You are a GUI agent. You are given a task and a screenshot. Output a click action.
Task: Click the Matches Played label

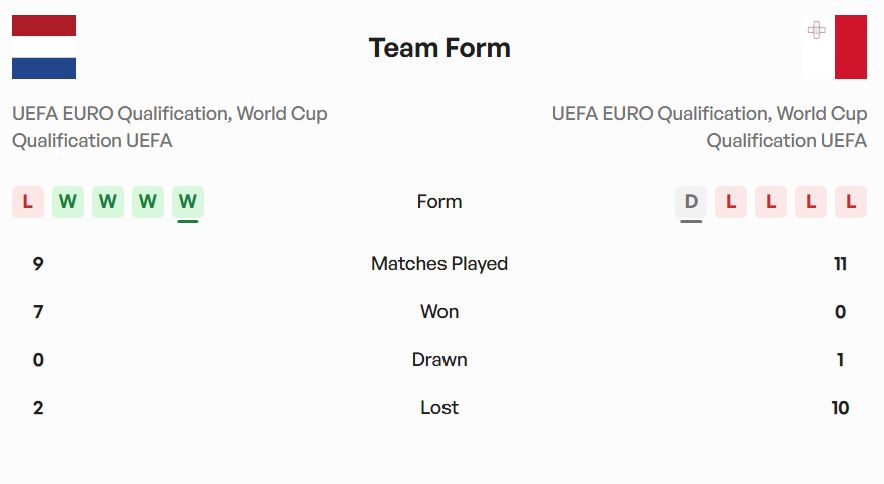coord(439,263)
